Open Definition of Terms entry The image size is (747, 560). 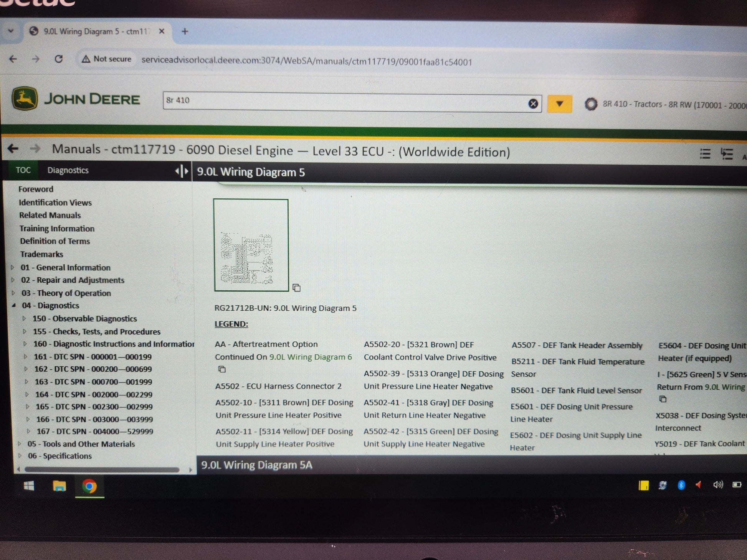(55, 241)
